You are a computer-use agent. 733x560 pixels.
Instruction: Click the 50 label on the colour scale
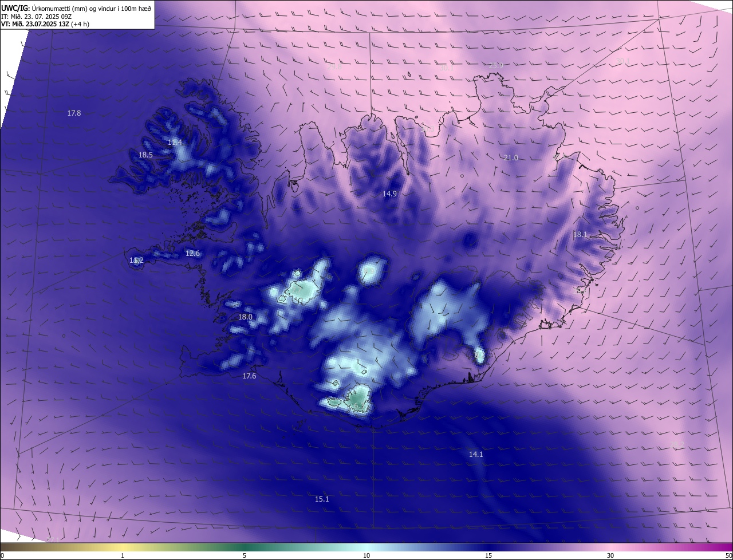[728, 555]
